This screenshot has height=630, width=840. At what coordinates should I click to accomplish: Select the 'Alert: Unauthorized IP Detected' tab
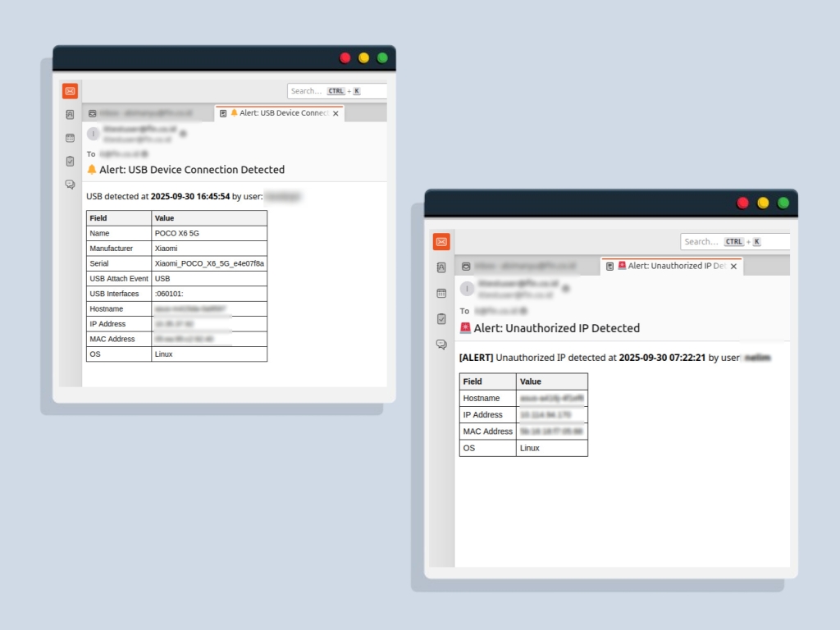pos(669,266)
